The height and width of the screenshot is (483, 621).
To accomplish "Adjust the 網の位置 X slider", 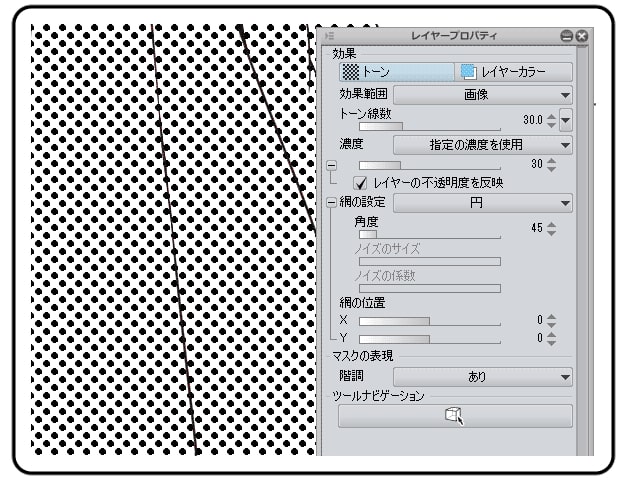I will 430,321.
